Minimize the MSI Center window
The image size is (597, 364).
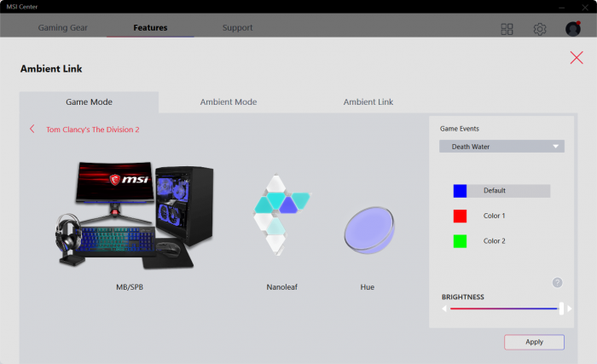(x=561, y=7)
